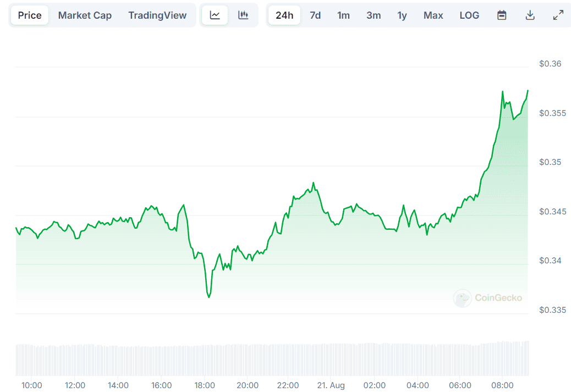Open the calendar date range picker
571x392 pixels.
502,15
